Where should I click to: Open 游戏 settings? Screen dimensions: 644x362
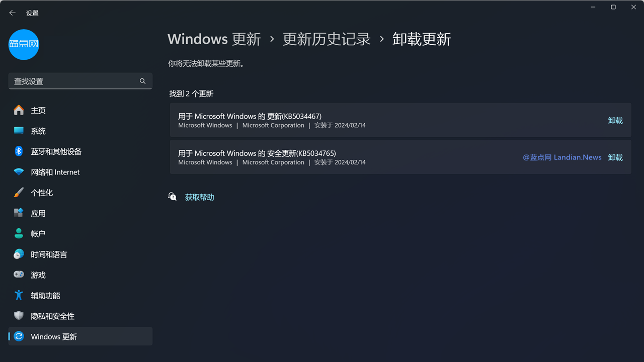[x=80, y=275]
